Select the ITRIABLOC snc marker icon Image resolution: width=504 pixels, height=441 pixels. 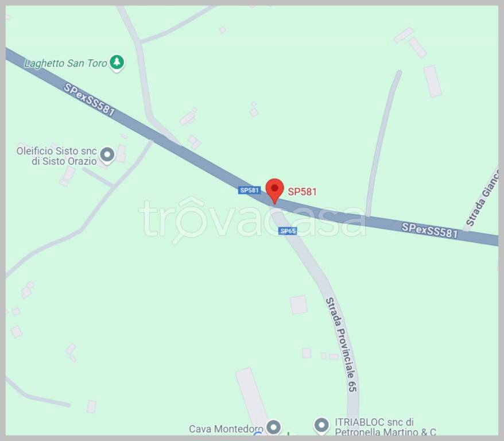(321, 425)
